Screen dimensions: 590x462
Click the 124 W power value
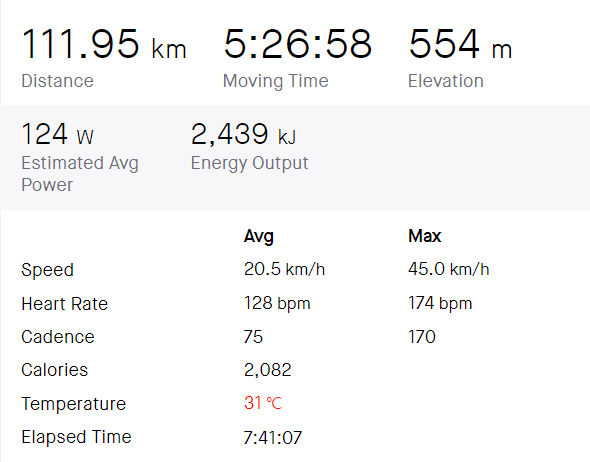58,134
